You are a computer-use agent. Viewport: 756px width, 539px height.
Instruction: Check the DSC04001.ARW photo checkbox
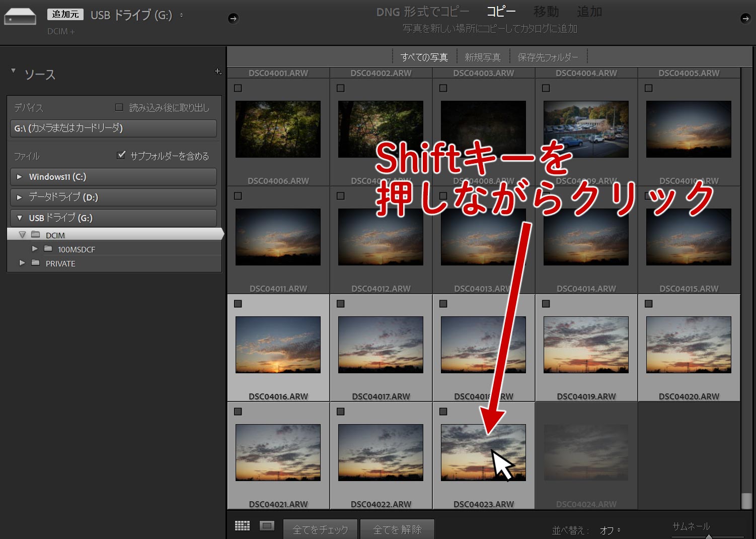point(238,88)
